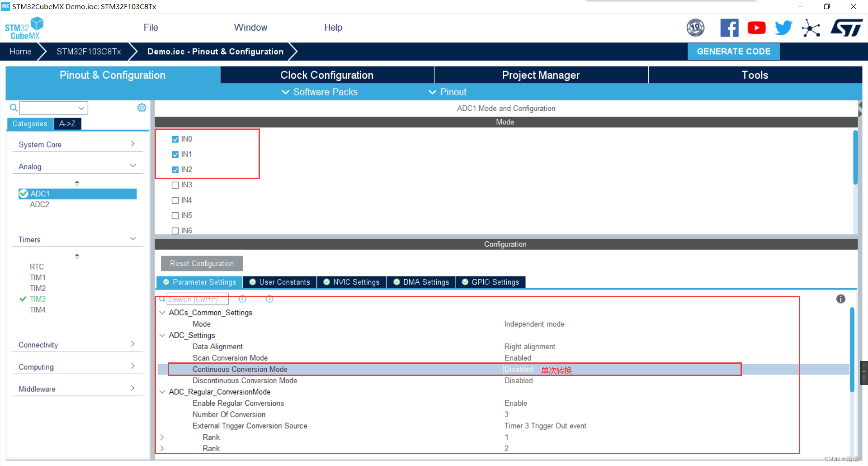Click the Configuration panel vertical scrollbar

click(x=852, y=350)
